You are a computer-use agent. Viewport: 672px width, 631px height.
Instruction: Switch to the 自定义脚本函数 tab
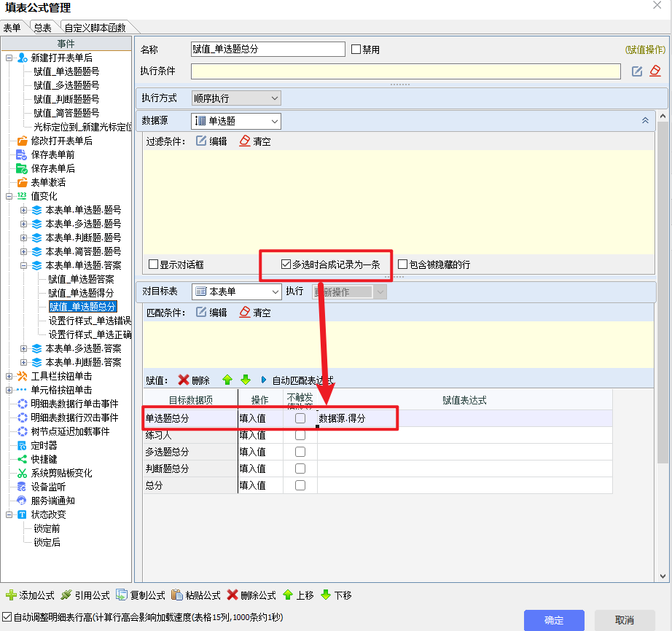95,28
